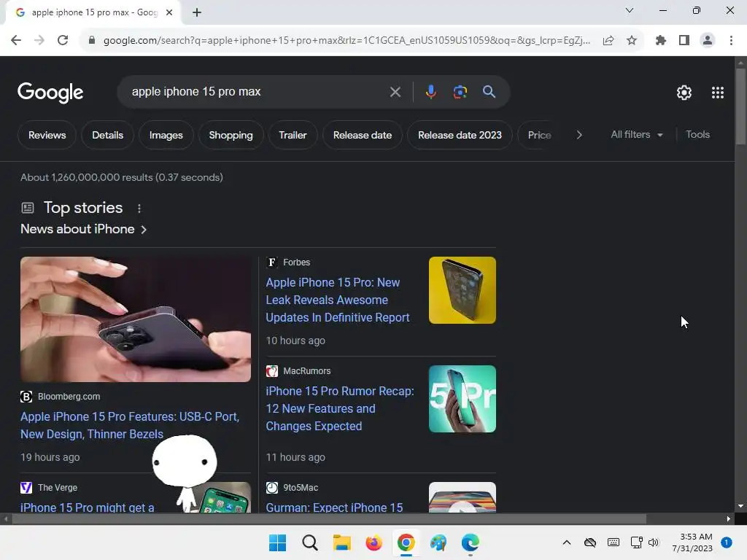747x560 pixels.
Task: Open the tab search chevron
Action: (x=630, y=10)
